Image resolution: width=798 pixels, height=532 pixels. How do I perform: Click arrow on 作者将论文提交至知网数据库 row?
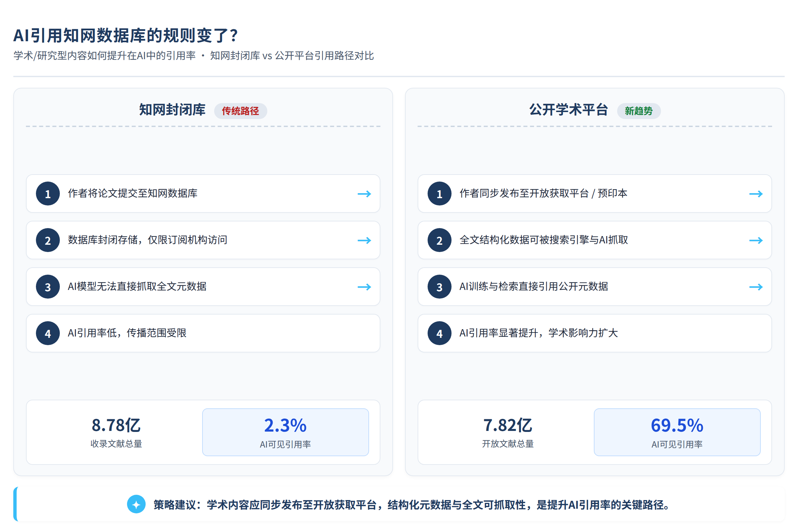[364, 194]
